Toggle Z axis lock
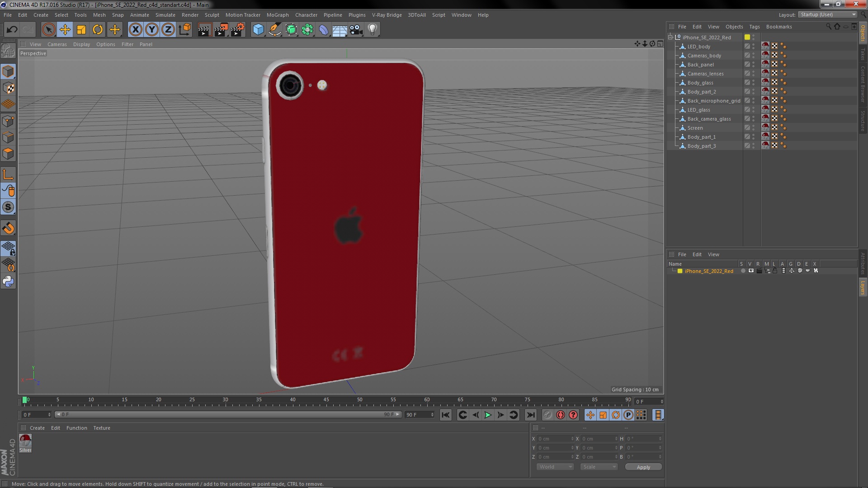The image size is (868, 488). 168,30
